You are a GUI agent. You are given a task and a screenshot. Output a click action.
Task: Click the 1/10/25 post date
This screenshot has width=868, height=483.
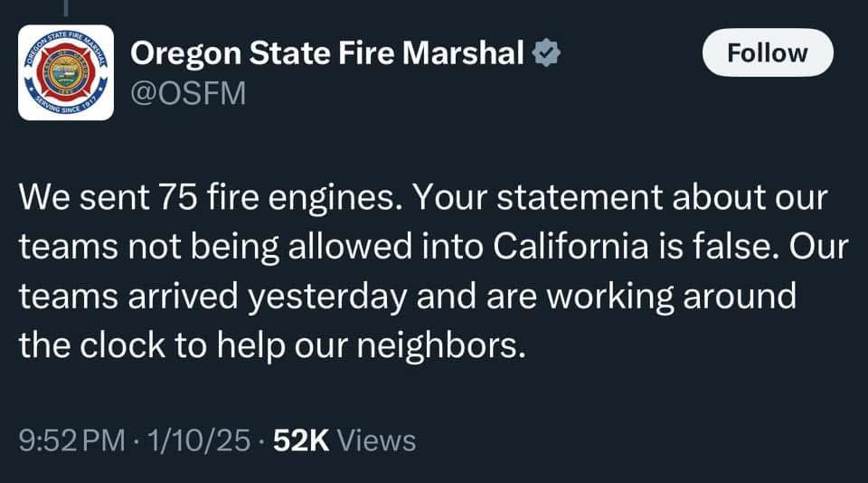pos(199,440)
